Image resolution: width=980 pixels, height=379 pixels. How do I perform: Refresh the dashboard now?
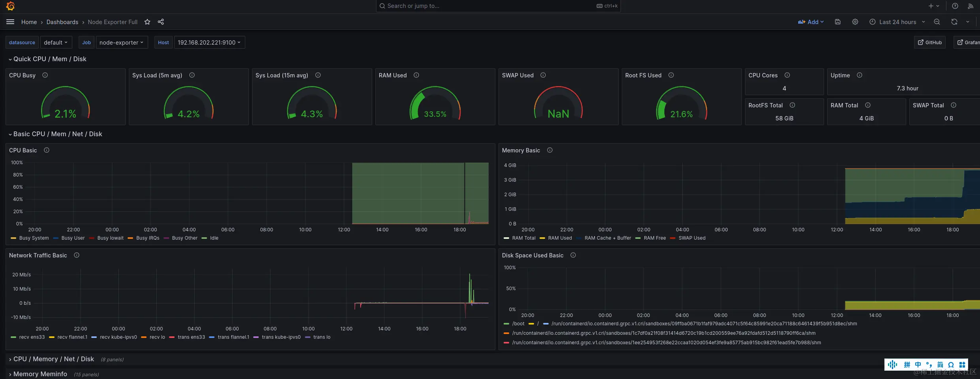click(954, 22)
